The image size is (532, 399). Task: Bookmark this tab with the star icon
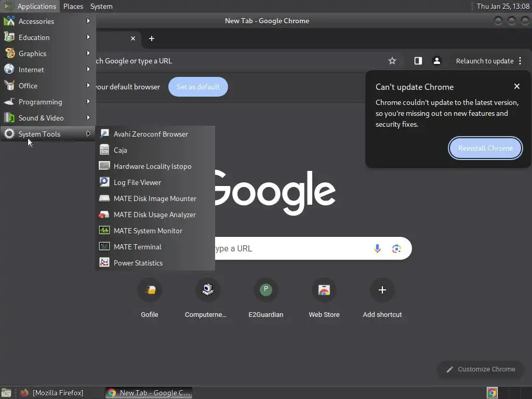tap(392, 61)
